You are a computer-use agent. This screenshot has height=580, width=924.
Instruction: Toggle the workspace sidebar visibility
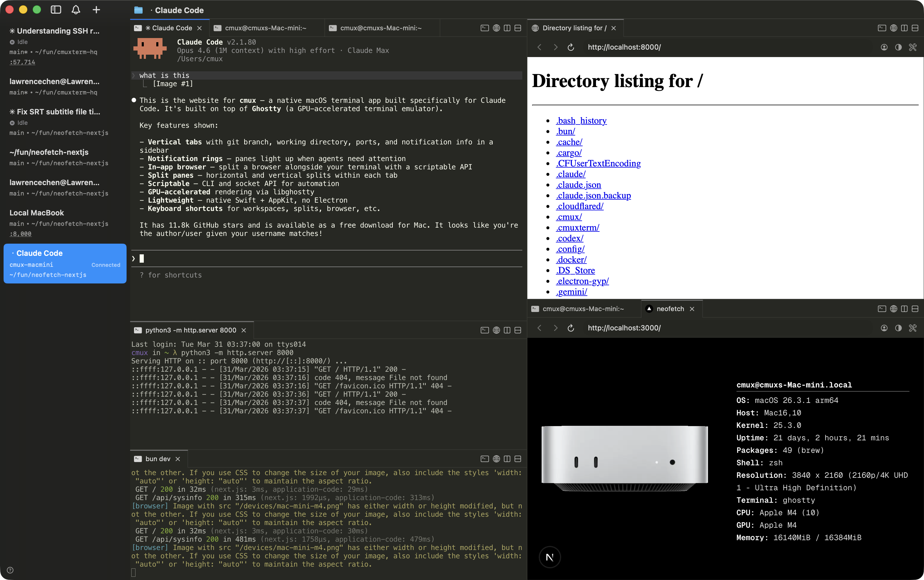[x=56, y=10]
